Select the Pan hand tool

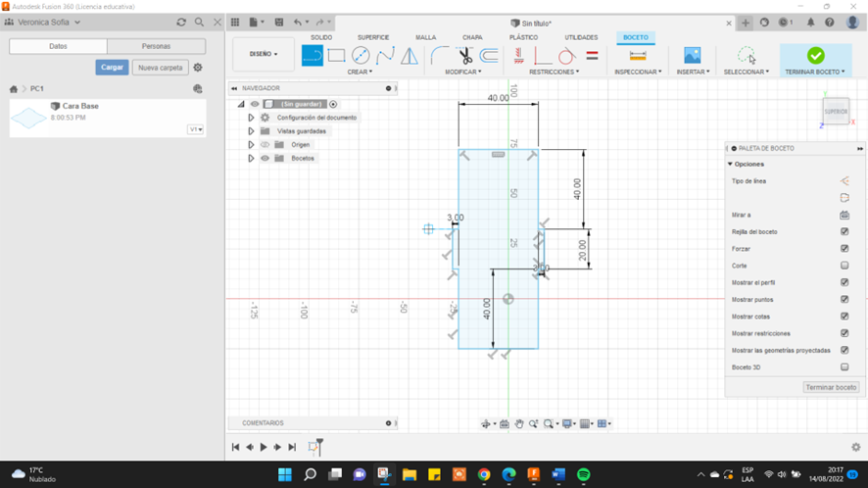518,423
